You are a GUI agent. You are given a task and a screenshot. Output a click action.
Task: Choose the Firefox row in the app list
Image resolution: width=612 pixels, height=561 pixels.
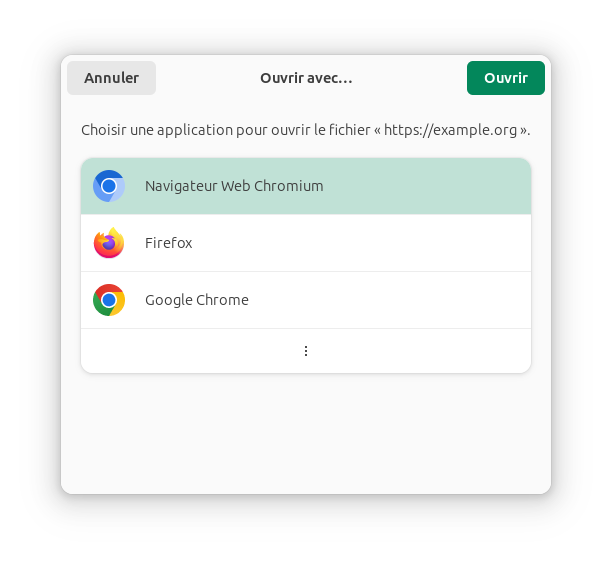pos(306,243)
